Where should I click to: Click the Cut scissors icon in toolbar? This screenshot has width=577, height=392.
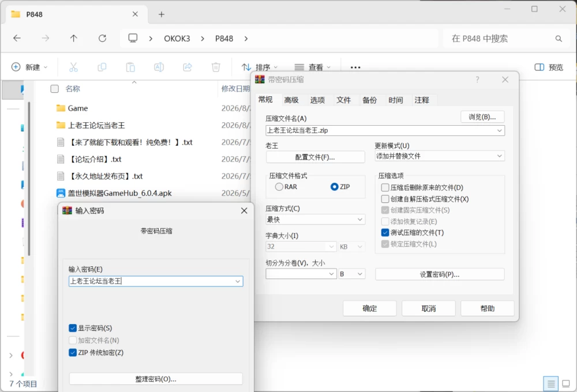(x=74, y=67)
